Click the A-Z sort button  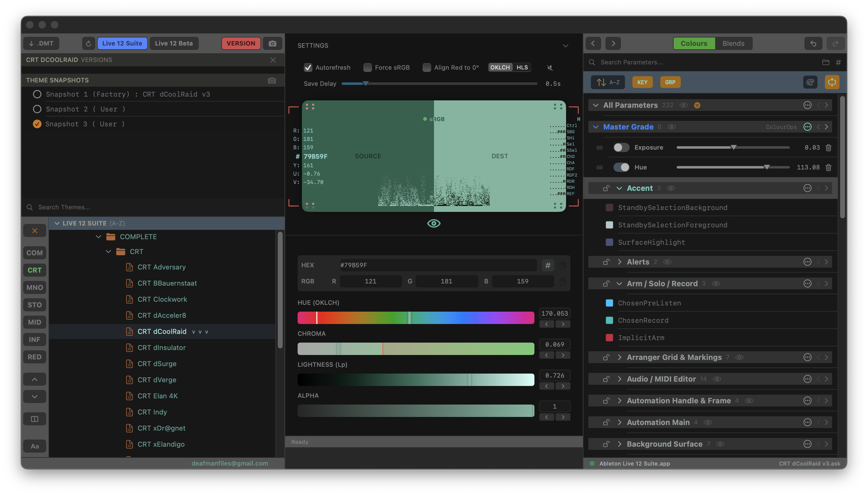(608, 82)
